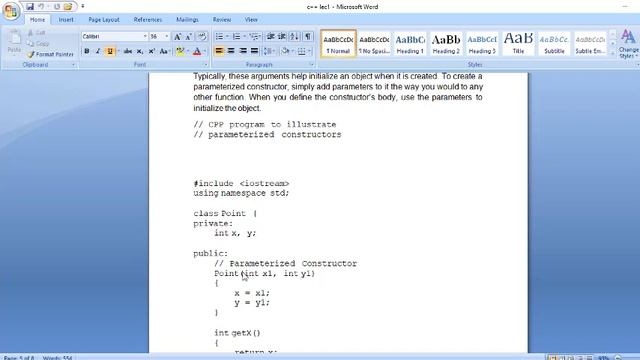Apply the Heading 1 style
This screenshot has width=640, height=360.
click(x=410, y=43)
